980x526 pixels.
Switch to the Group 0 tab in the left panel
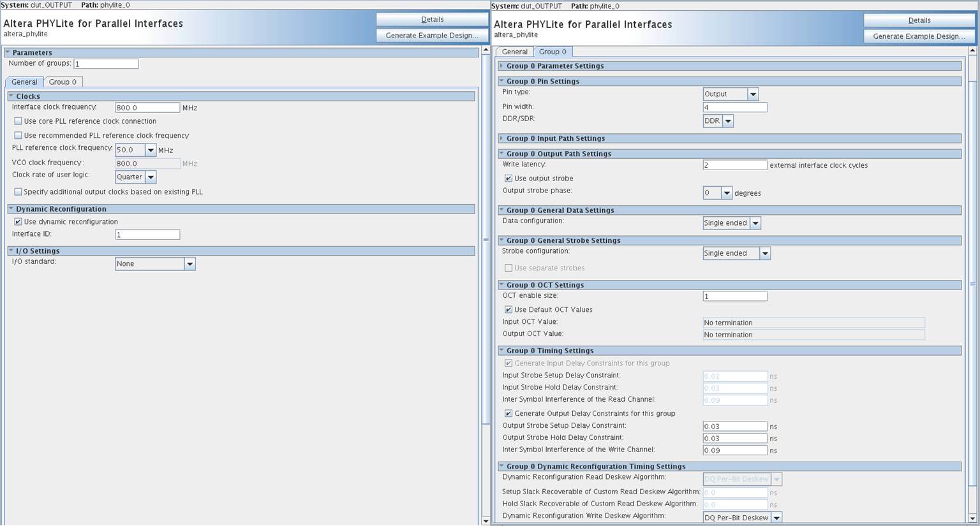(63, 82)
